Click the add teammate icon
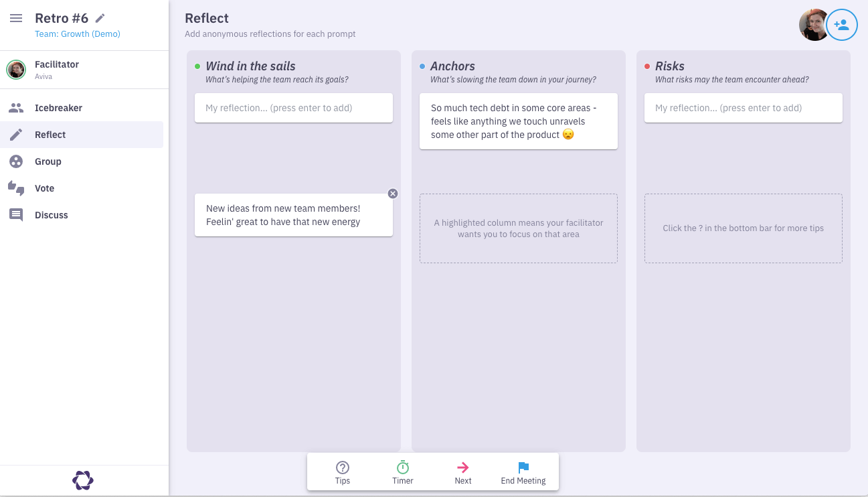 841,25
